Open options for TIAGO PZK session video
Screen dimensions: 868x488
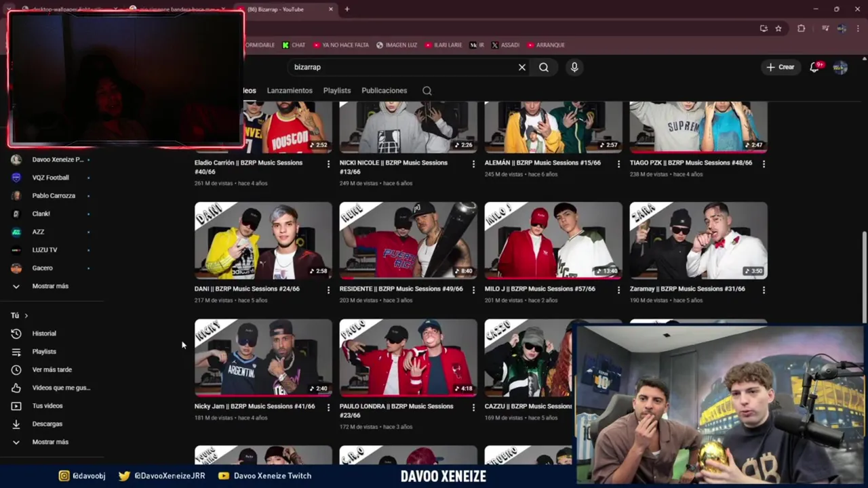pyautogui.click(x=764, y=164)
